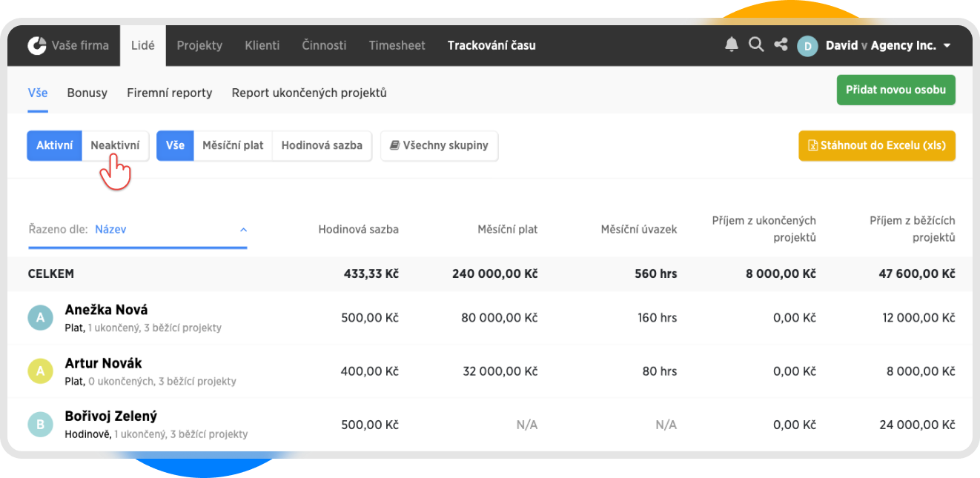This screenshot has height=478, width=980.
Task: Open search with magnifier icon
Action: pos(755,45)
